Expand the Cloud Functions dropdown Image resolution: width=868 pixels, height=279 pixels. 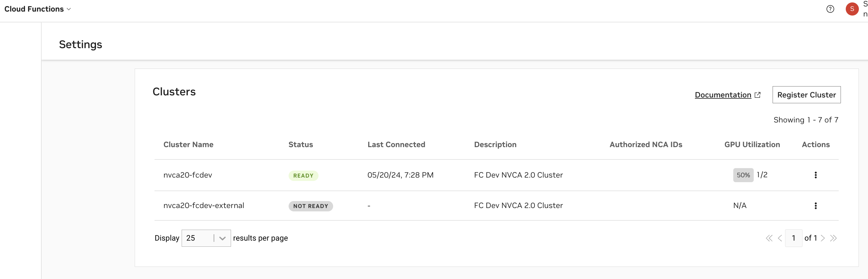37,9
